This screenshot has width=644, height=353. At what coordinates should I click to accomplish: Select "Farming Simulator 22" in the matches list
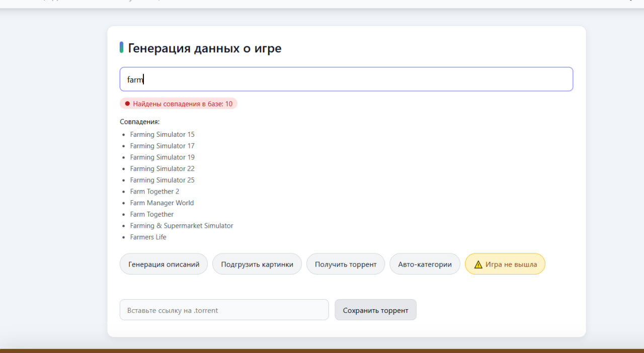[x=162, y=168]
